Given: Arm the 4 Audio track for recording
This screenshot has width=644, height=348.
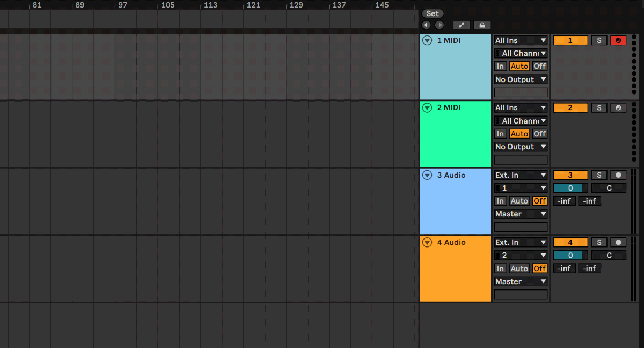Looking at the screenshot, I should click(x=618, y=242).
